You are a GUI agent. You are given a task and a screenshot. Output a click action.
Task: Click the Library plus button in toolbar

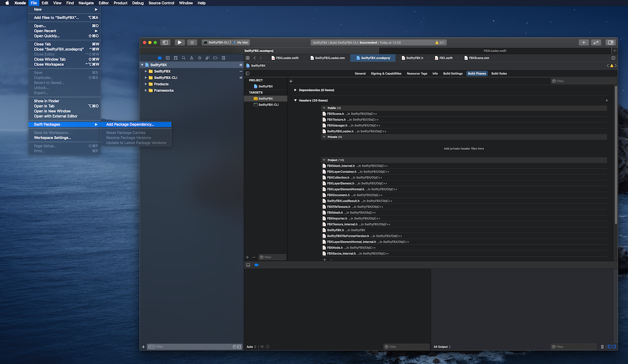(x=583, y=43)
